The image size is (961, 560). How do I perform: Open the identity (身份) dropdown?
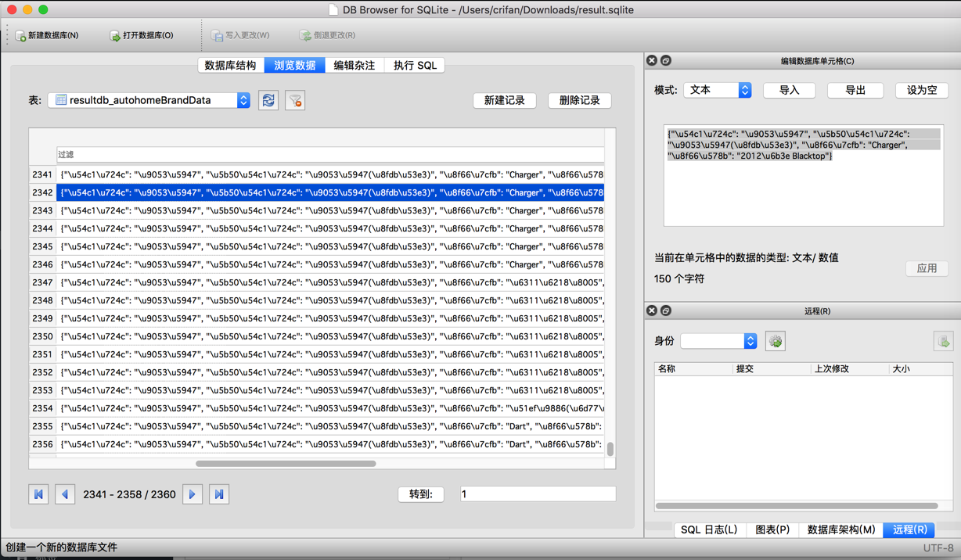point(718,341)
